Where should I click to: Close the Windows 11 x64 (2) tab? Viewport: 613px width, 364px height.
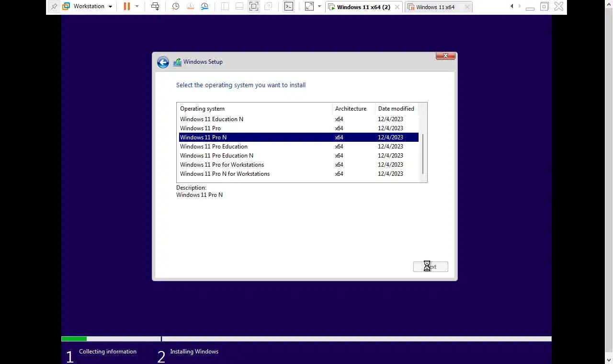(397, 7)
